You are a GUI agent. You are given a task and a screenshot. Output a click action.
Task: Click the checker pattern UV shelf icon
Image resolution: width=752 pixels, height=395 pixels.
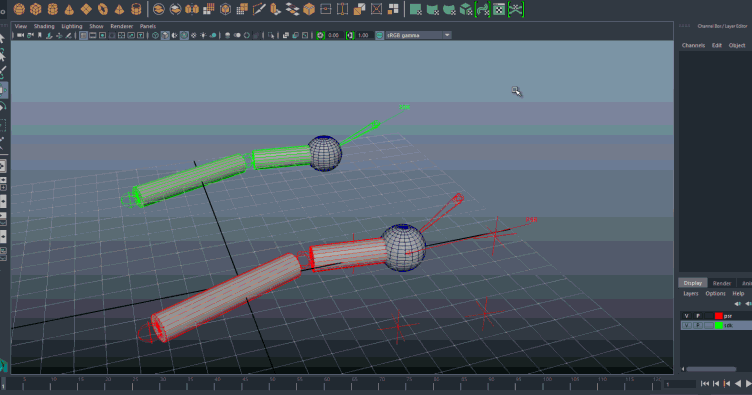tap(499, 9)
